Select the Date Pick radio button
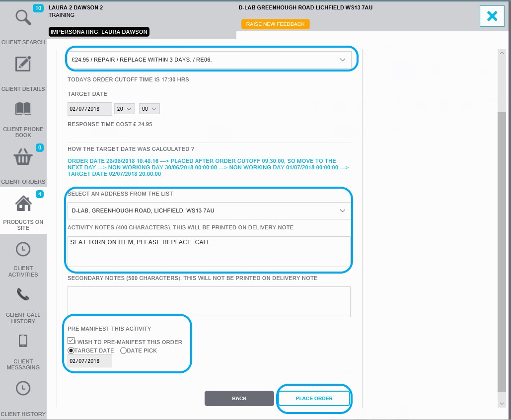Image resolution: width=511 pixels, height=420 pixels. click(123, 350)
